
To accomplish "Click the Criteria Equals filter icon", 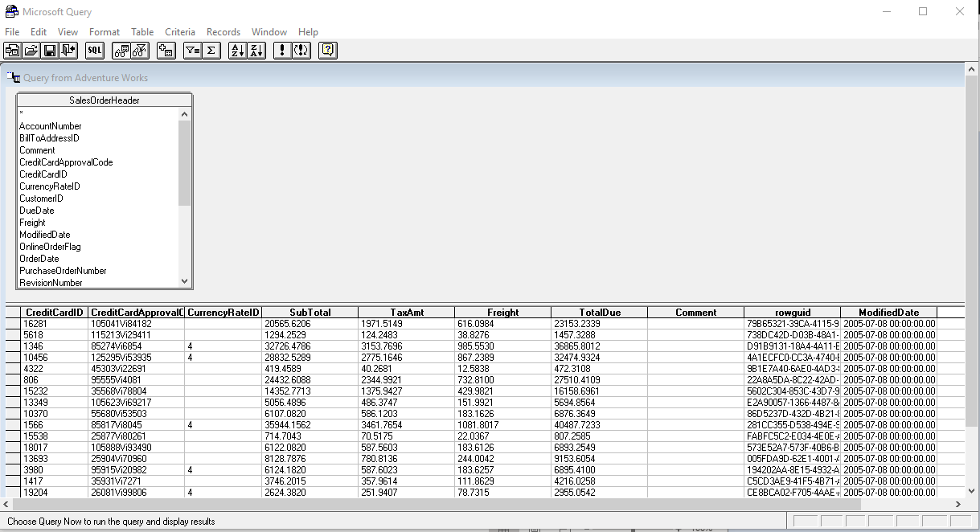I will (192, 50).
